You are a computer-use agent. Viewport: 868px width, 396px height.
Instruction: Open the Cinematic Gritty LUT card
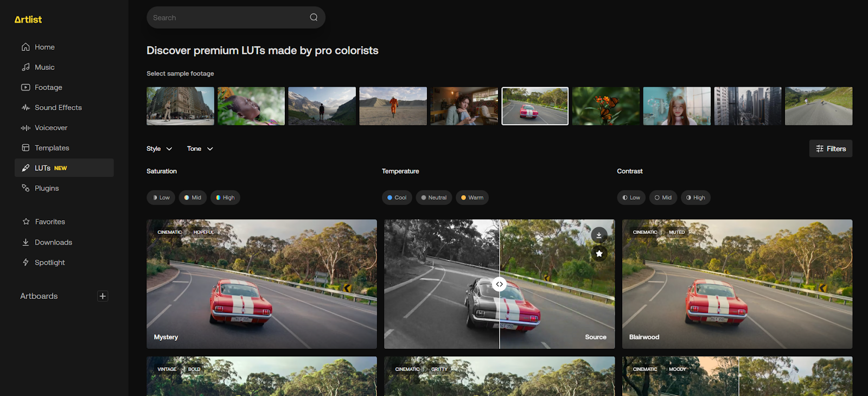coord(499,376)
